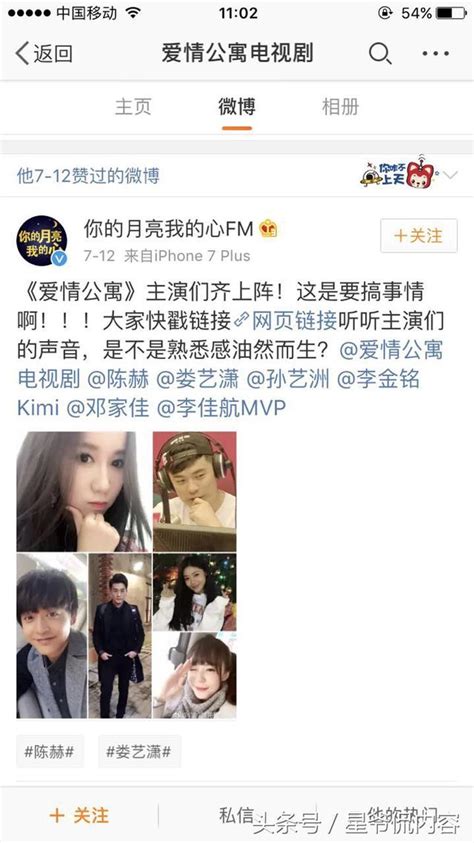
Task: Select the 微博 tab
Action: [x=236, y=106]
